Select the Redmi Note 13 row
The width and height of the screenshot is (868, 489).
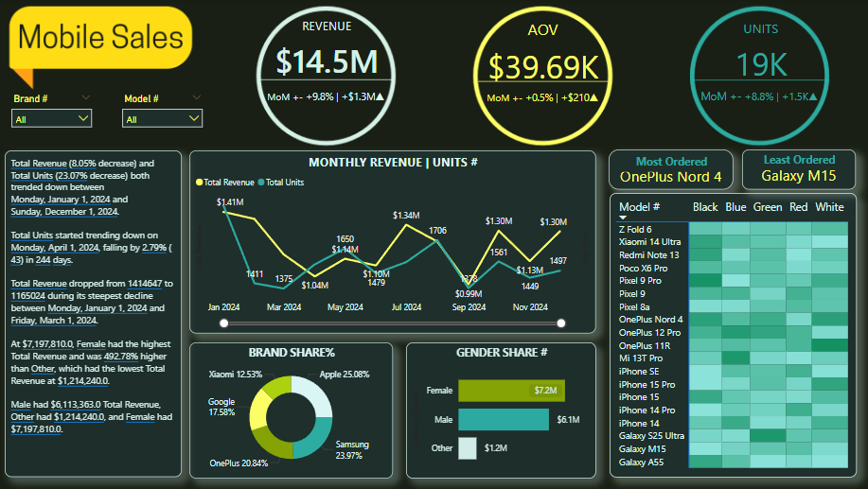click(x=733, y=255)
